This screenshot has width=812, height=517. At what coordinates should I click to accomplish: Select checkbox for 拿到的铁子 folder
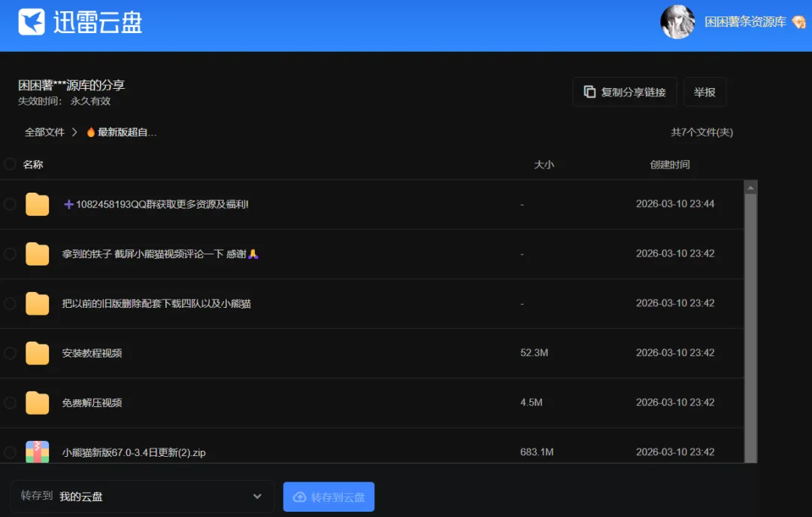[10, 254]
